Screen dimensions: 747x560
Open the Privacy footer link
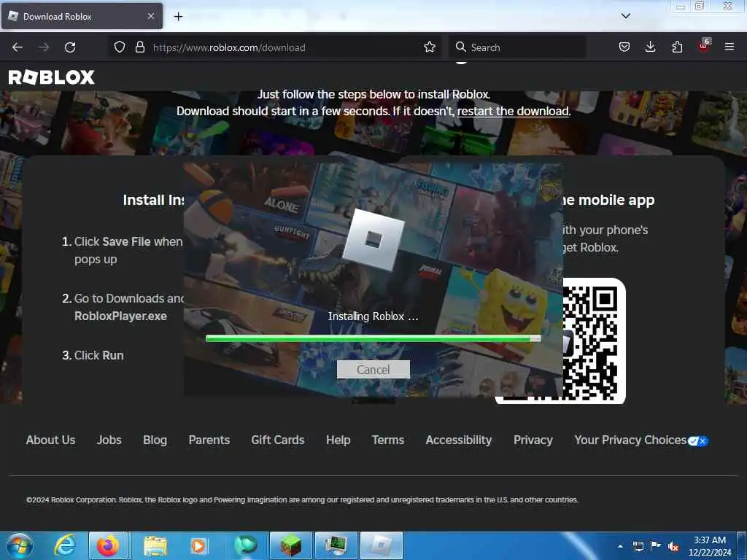point(533,440)
